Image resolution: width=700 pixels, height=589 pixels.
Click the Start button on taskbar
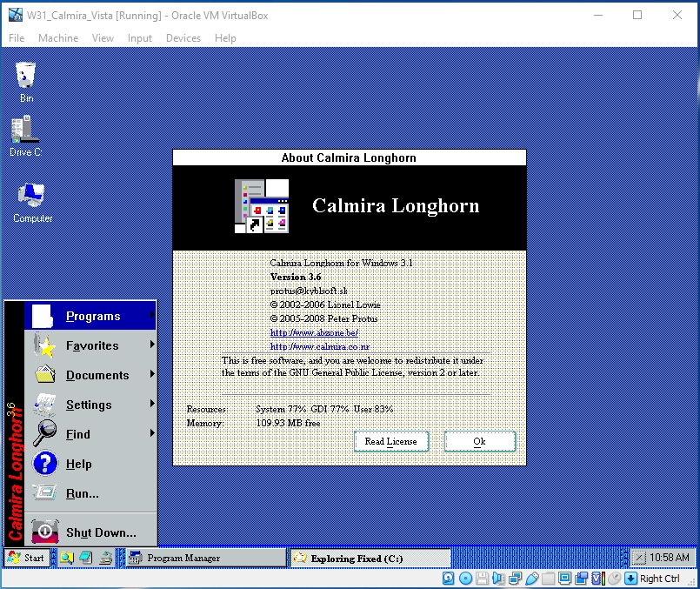point(27,558)
